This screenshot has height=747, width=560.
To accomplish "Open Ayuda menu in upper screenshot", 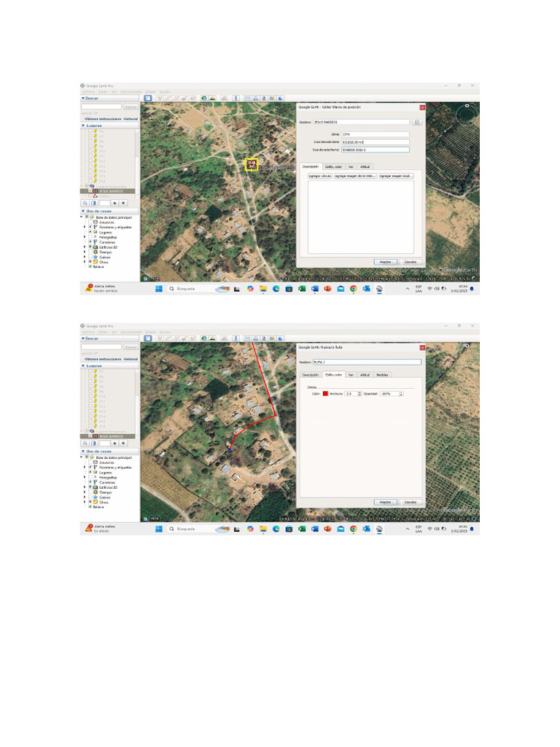I will point(165,92).
